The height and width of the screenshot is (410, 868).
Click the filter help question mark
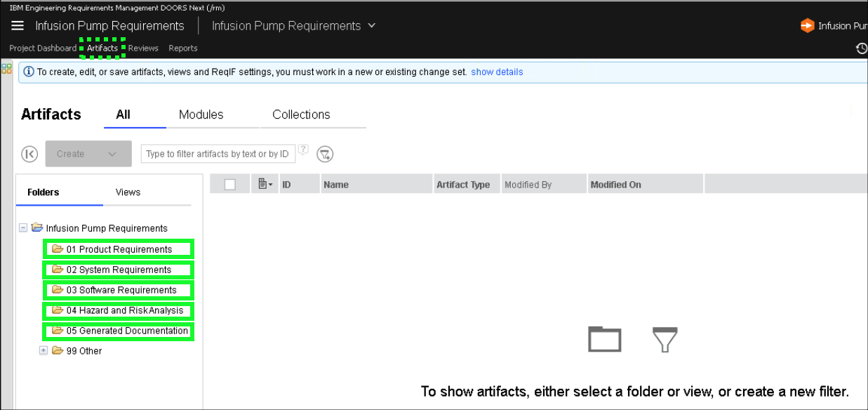tap(303, 149)
